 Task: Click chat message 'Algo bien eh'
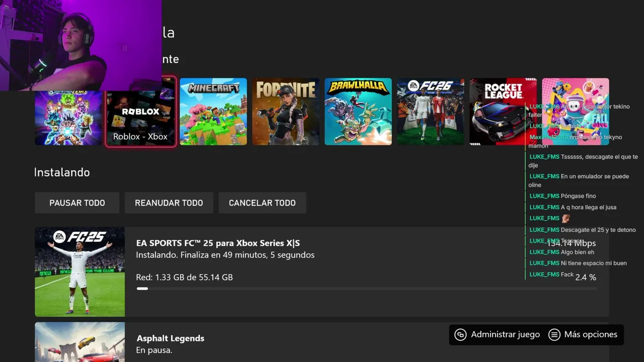[x=578, y=252]
